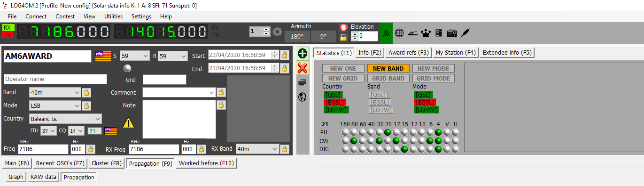
Task: Open the RX Band dropdown showing 40m
Action: (x=257, y=149)
